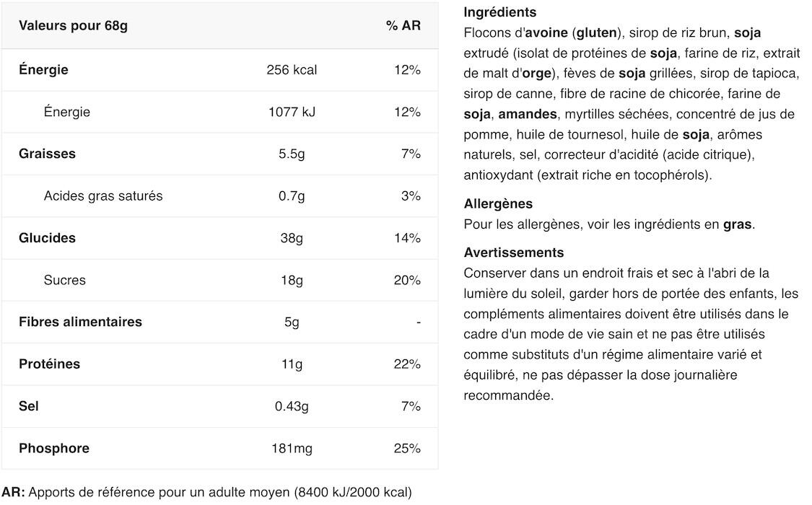
Task: Click the 'Acides gras saturés' row
Action: pos(219,196)
